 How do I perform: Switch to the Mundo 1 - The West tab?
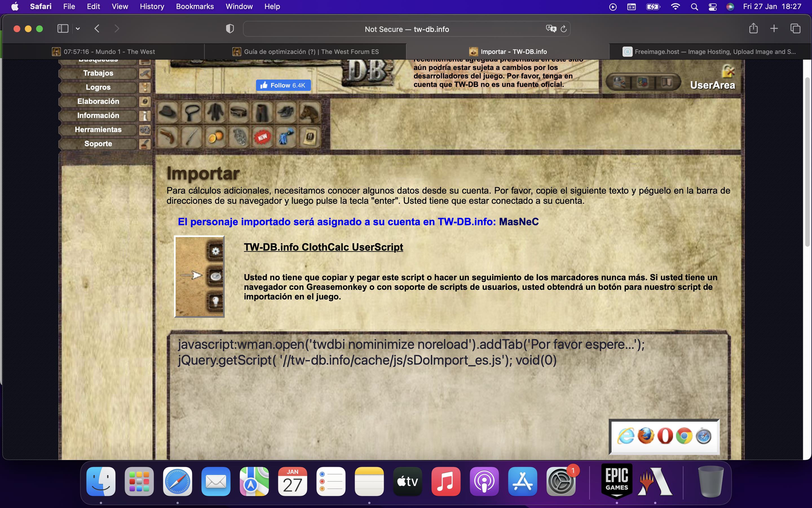click(103, 52)
